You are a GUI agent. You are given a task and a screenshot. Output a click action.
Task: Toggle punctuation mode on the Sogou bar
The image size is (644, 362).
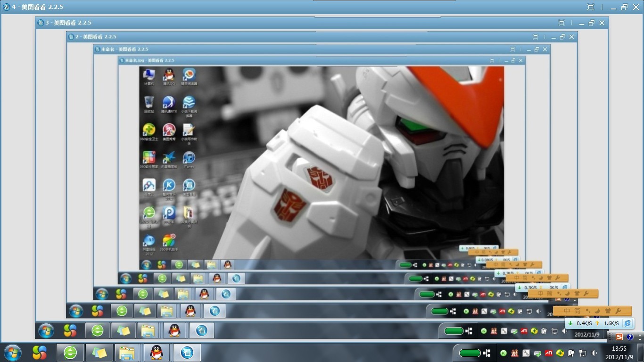(587, 312)
